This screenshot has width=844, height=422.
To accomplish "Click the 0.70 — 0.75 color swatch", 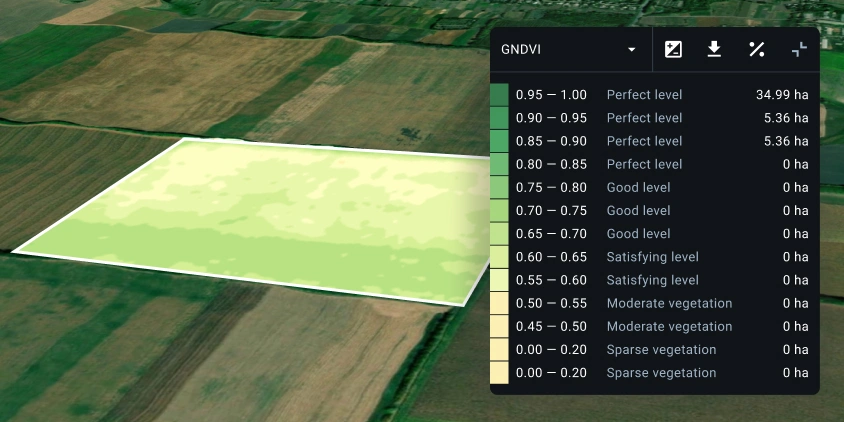I will click(x=499, y=210).
